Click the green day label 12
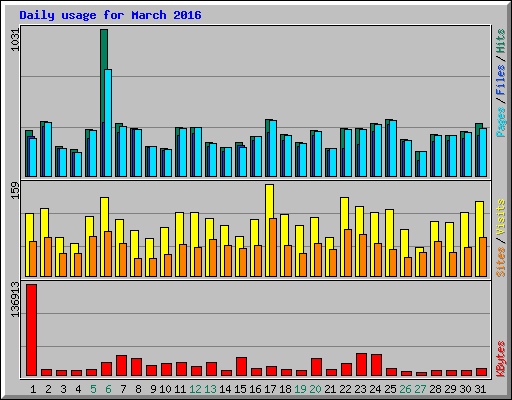The width and height of the screenshot is (512, 400). pos(195,389)
